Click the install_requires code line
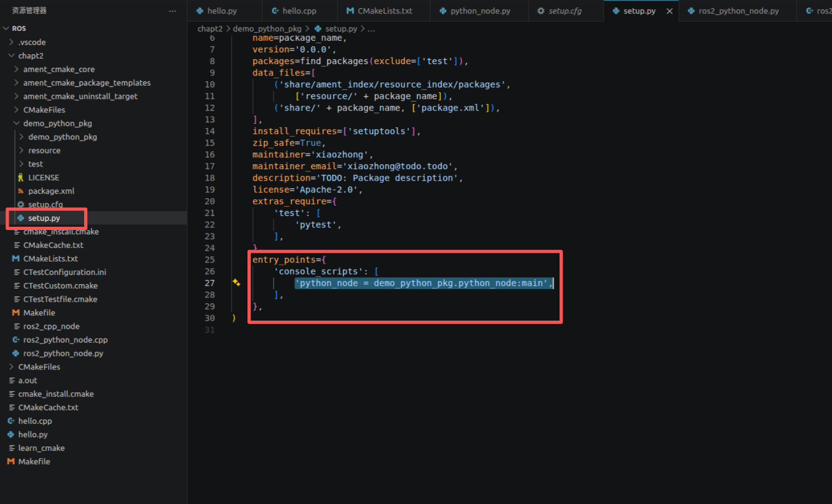 (336, 131)
